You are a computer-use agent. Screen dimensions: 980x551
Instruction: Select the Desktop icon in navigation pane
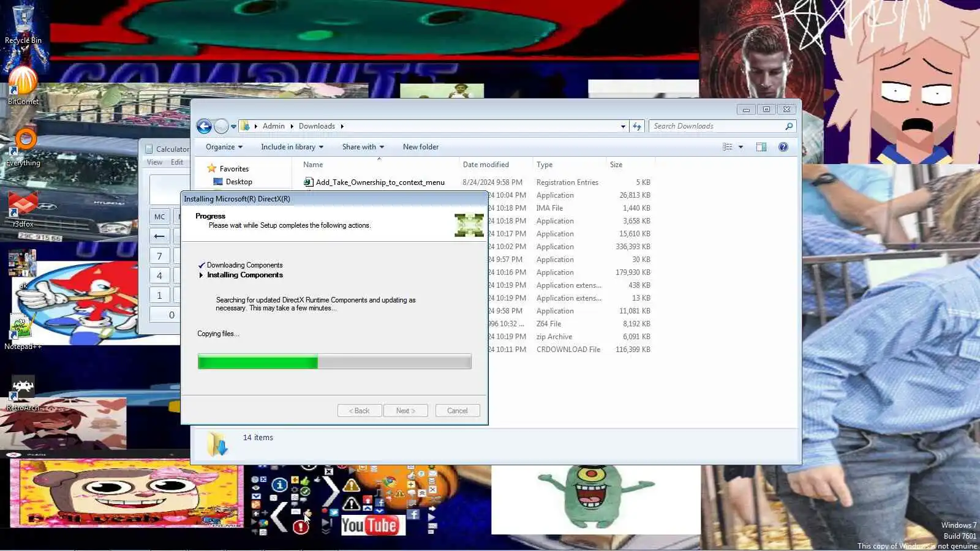click(218, 182)
